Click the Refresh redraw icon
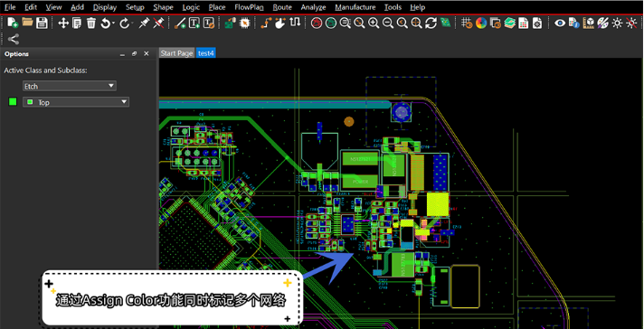Viewport: 644px width, 329px height. pyautogui.click(x=431, y=23)
